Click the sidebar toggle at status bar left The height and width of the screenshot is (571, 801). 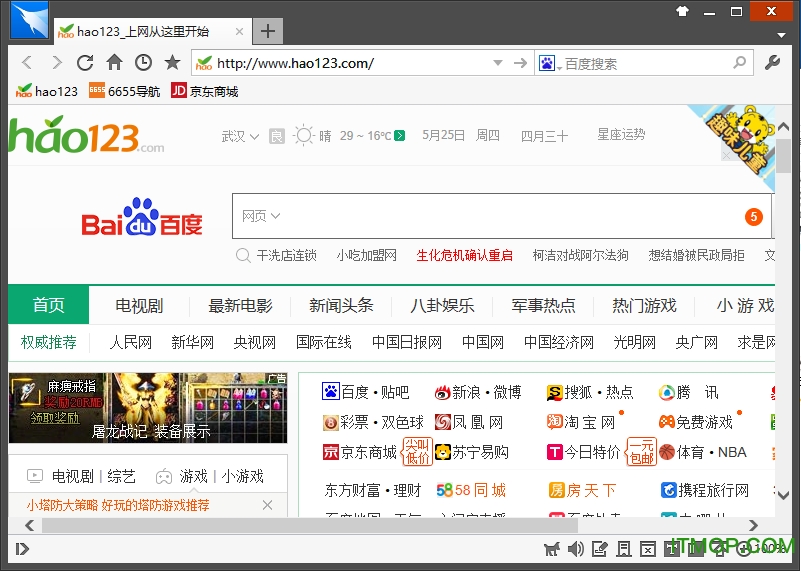[22, 549]
